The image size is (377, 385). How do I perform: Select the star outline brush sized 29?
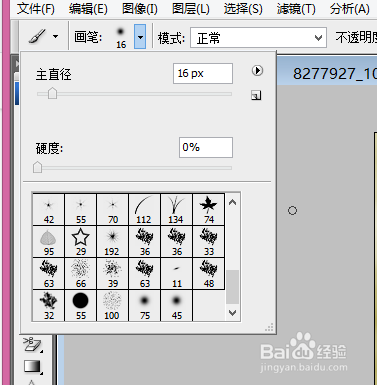pos(81,242)
